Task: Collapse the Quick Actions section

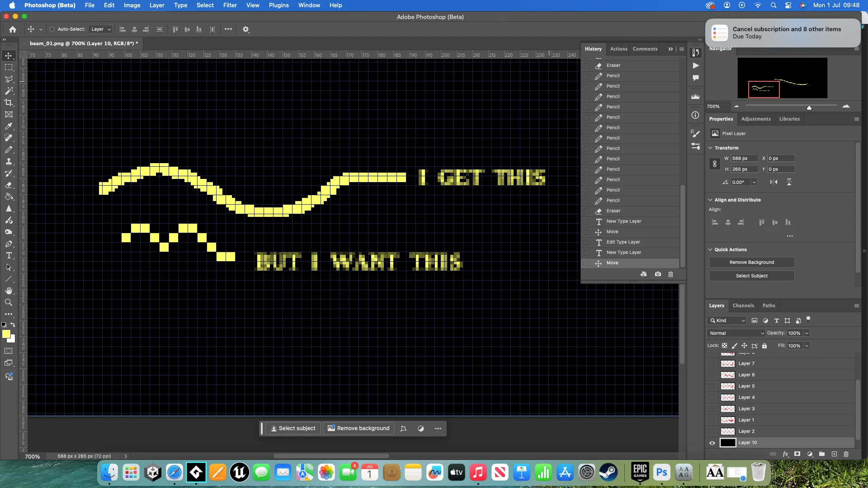Action: [x=710, y=249]
